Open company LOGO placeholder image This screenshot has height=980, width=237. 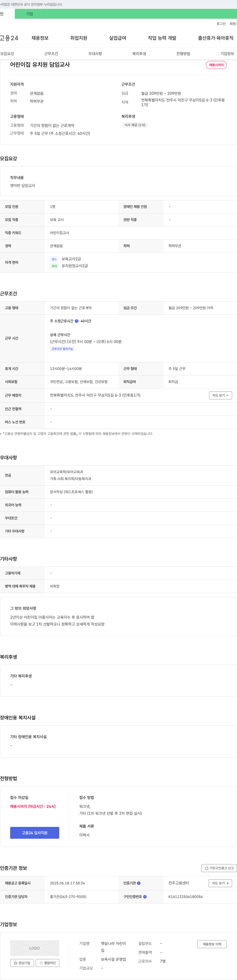coord(35,948)
